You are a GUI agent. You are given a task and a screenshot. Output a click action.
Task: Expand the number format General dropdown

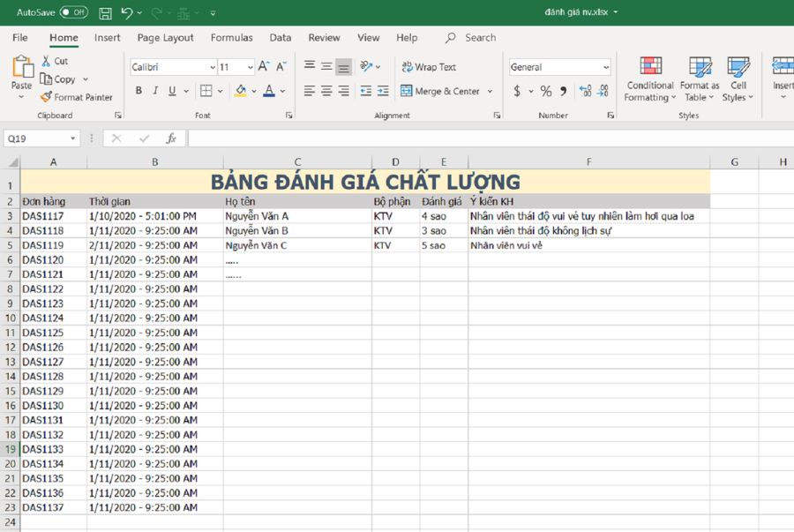605,67
